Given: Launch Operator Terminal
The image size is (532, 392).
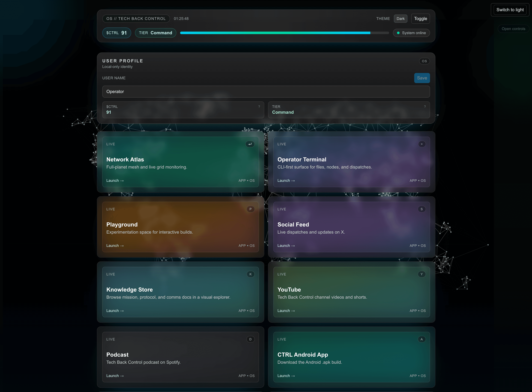Looking at the screenshot, I should 286,181.
